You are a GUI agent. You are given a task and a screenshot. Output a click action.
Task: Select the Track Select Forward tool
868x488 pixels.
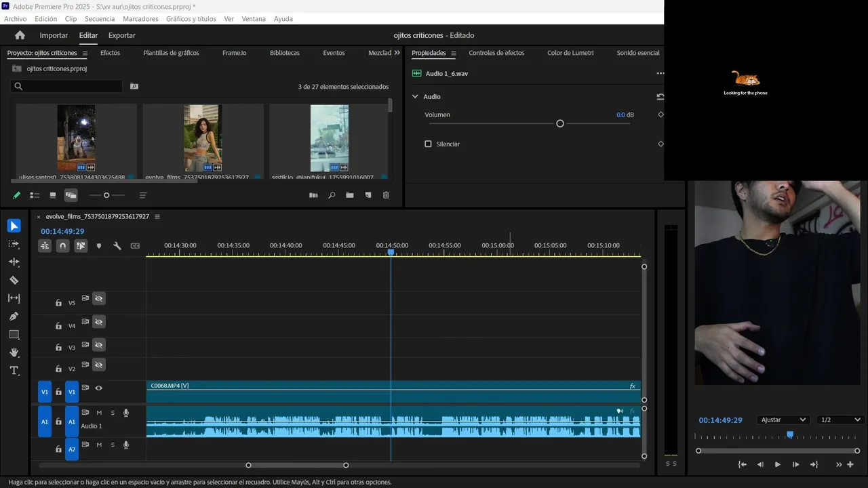14,244
